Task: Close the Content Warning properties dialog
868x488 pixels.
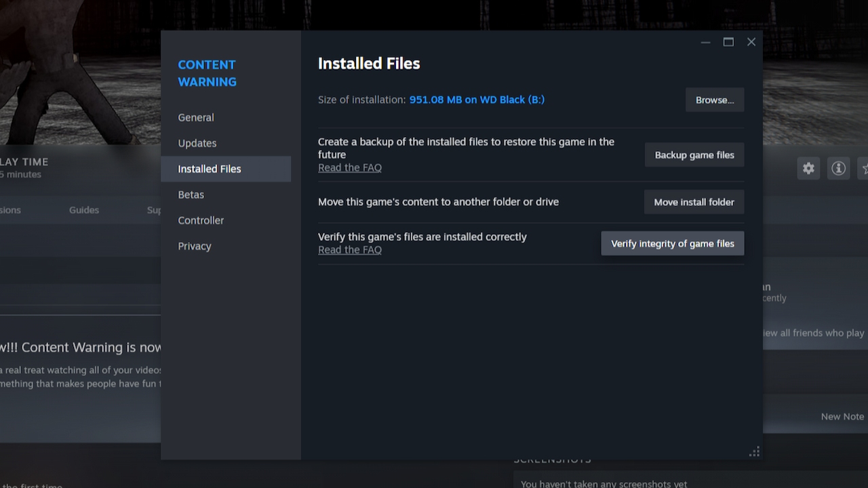Action: pyautogui.click(x=751, y=42)
